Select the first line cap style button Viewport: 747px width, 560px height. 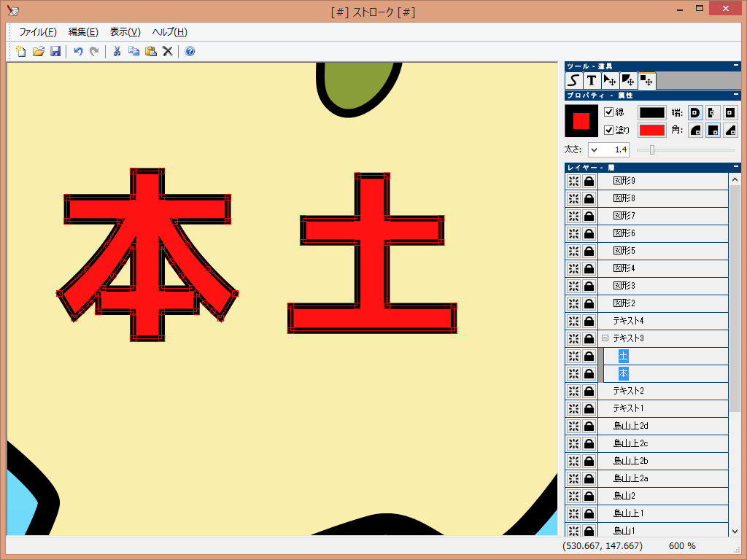(x=695, y=113)
